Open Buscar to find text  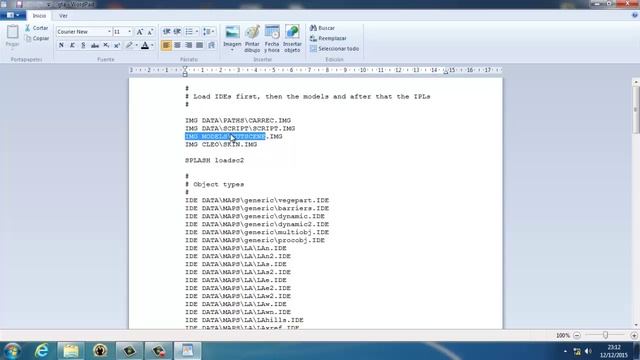(322, 28)
